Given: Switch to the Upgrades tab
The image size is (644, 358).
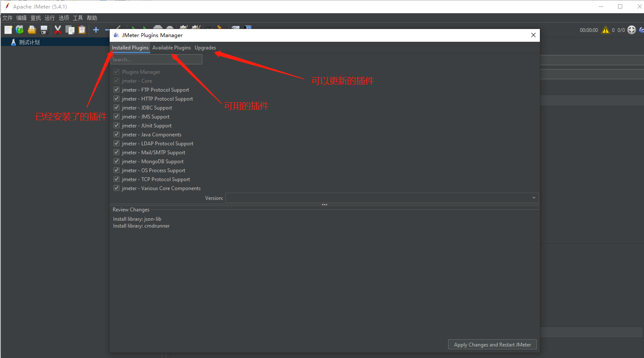Looking at the screenshot, I should click(x=205, y=48).
